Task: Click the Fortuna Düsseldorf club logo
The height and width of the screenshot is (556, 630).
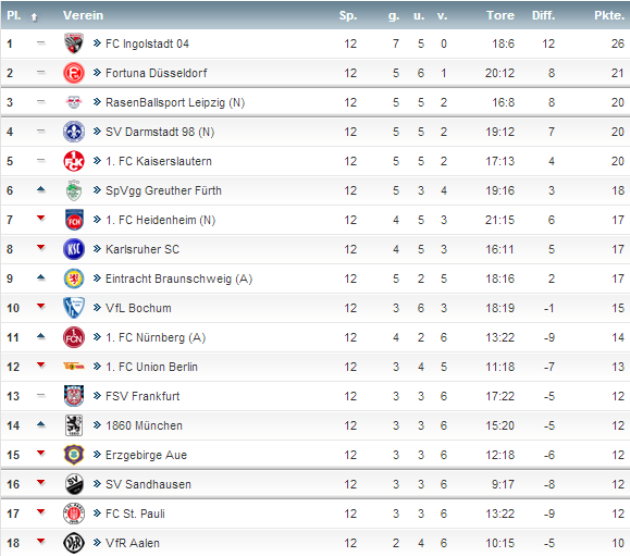Action: [73, 73]
